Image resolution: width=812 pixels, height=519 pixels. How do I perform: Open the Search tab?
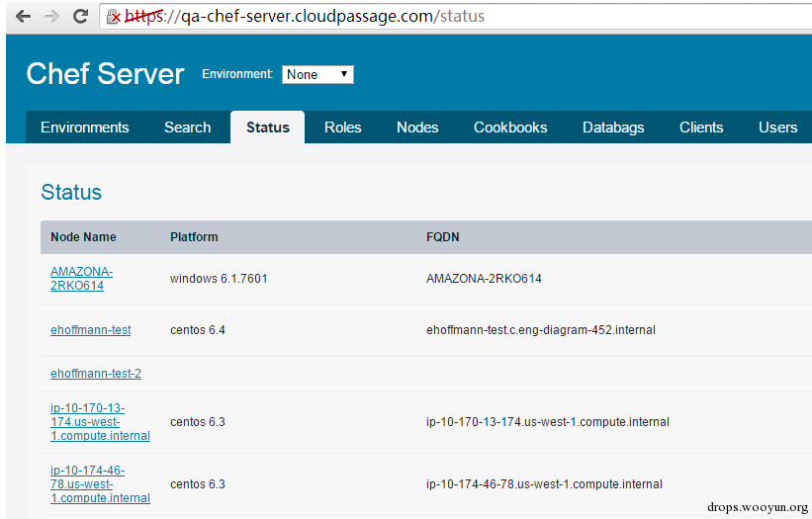click(x=188, y=128)
